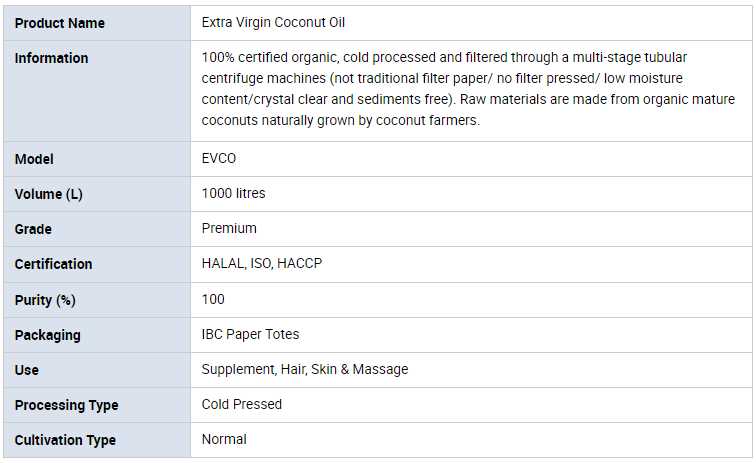Click the "Product Name" row label
Viewport: 756px width, 463px height.
tap(59, 23)
